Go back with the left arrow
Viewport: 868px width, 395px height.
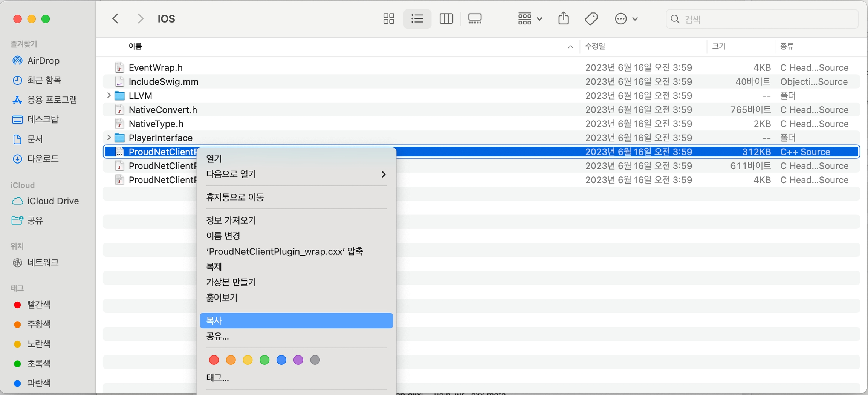[x=116, y=19]
